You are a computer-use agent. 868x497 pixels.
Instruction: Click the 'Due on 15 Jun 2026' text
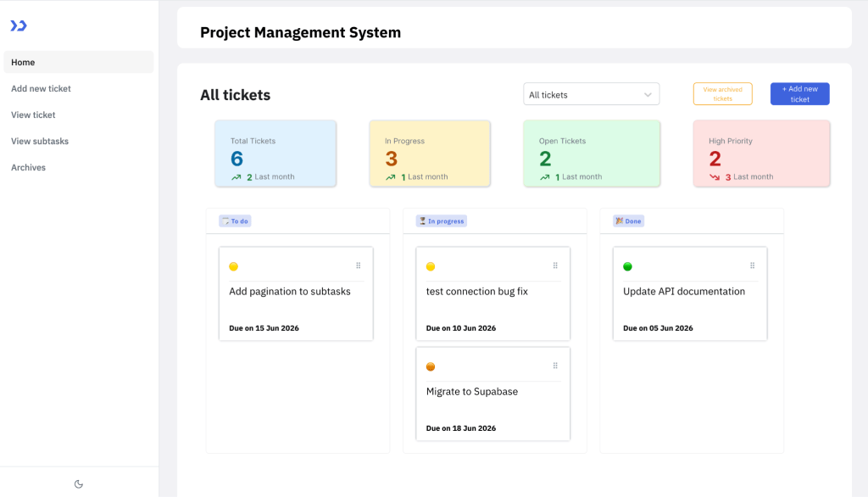[264, 328]
